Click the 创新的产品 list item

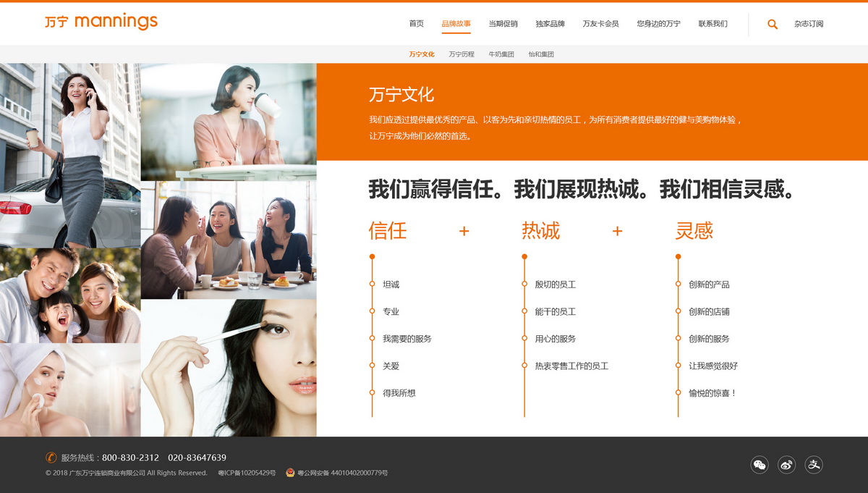coord(709,285)
